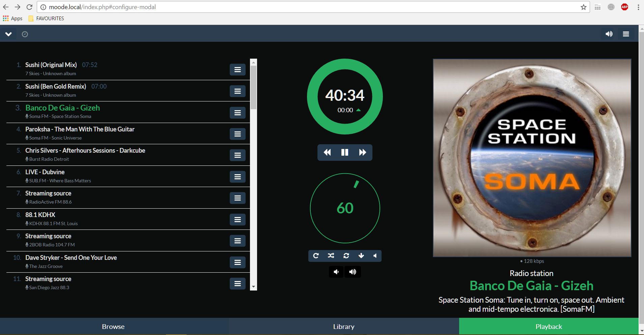
Task: Open menu for Banco De Gaia - Gizeh
Action: click(237, 113)
